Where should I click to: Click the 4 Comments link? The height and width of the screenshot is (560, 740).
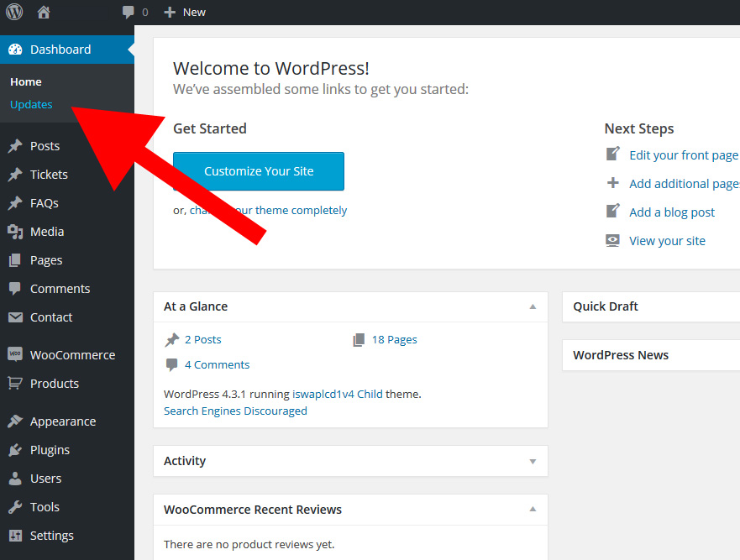coord(217,364)
